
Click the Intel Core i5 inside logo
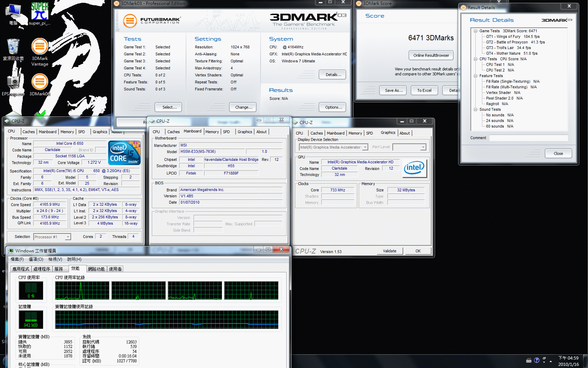click(x=124, y=153)
